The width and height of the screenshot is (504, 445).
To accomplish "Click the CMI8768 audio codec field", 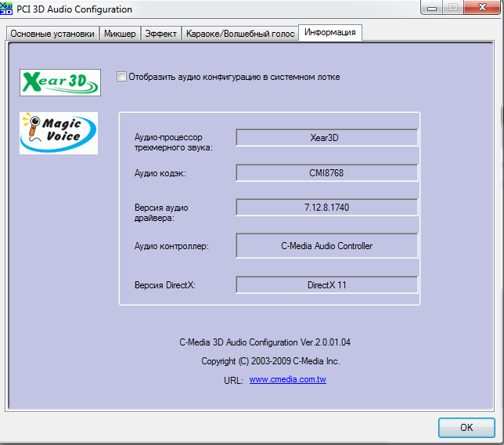I will click(327, 173).
